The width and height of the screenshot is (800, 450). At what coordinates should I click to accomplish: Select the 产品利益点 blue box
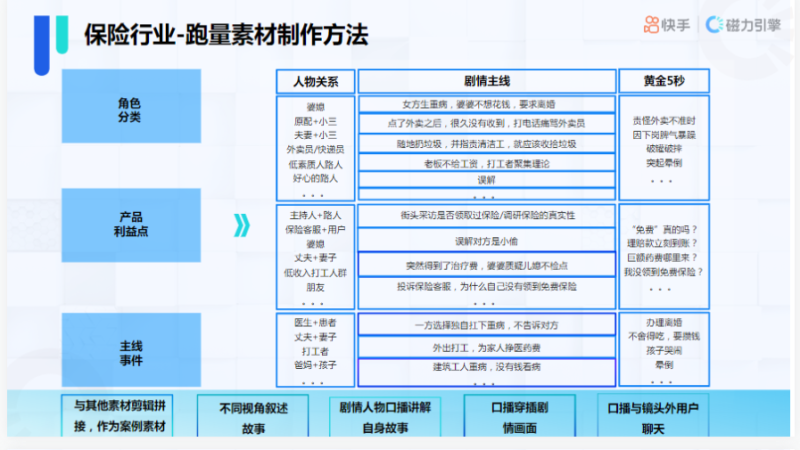[131, 225]
